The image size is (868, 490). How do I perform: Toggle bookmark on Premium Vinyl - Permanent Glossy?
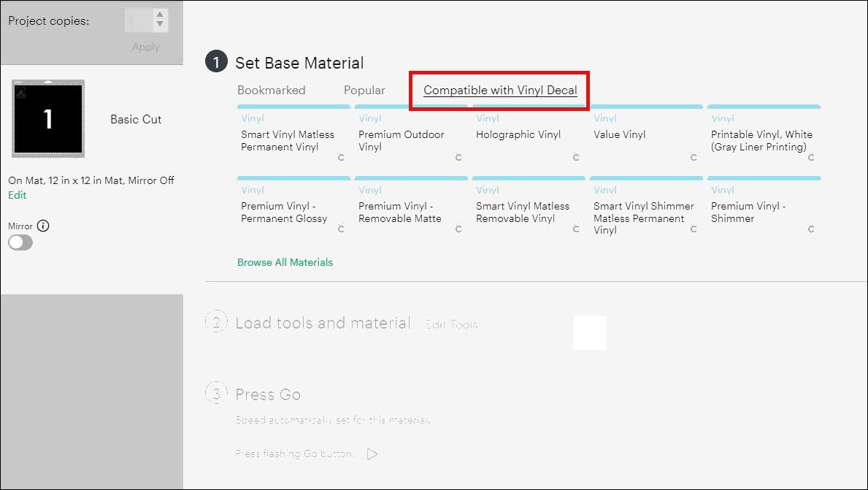click(x=340, y=228)
